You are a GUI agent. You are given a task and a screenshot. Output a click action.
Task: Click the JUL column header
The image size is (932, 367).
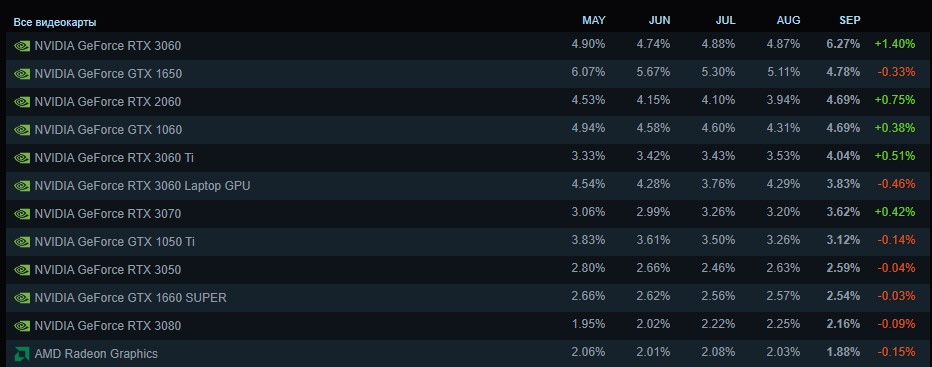pos(725,20)
